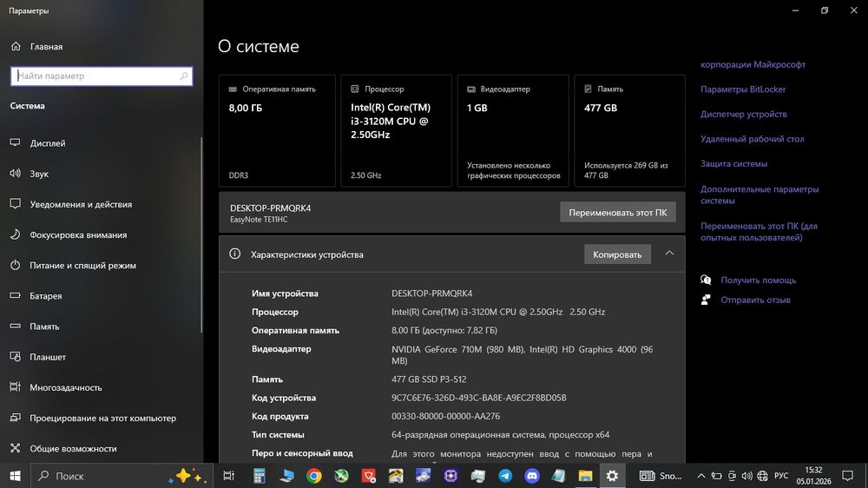Click the sidebar vertical scrollbar
This screenshot has height=488, width=868.
tap(201, 234)
